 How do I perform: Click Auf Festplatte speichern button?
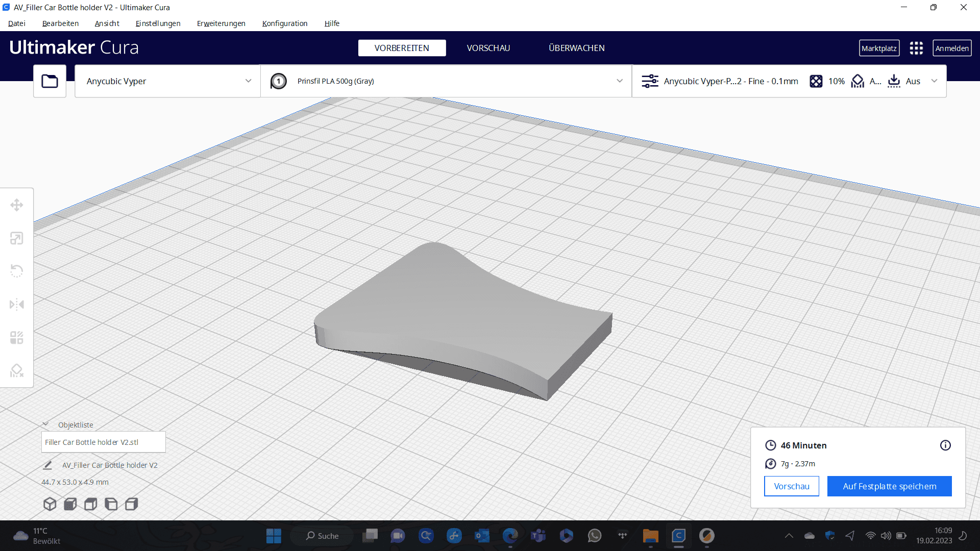[890, 486]
